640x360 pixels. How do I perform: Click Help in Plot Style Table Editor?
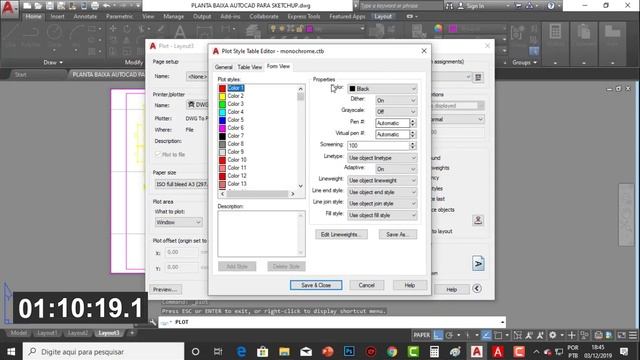tap(410, 285)
